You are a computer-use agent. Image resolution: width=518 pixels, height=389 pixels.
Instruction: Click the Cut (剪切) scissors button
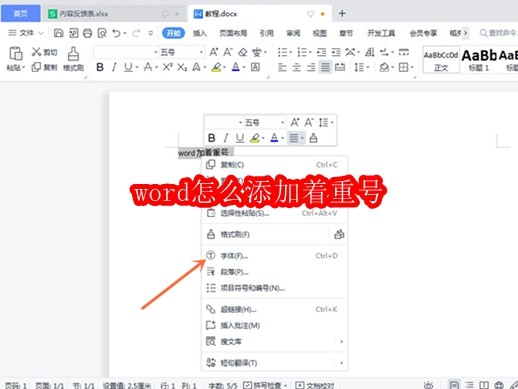coord(44,52)
